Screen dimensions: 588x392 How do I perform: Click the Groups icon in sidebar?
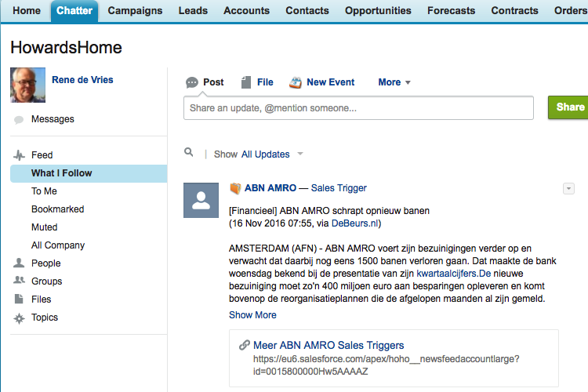pyautogui.click(x=19, y=280)
